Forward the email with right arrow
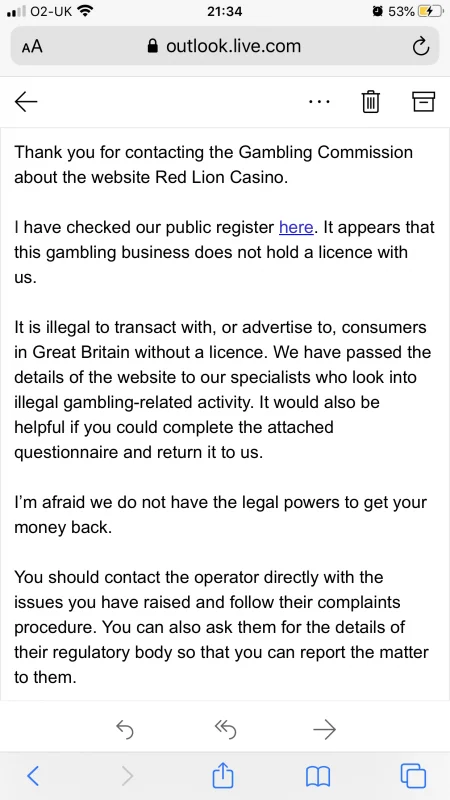The width and height of the screenshot is (450, 800). point(324,730)
